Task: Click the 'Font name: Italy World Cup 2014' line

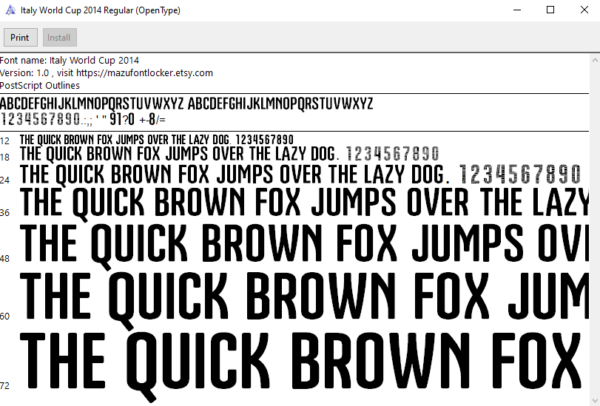Action: coord(69,60)
